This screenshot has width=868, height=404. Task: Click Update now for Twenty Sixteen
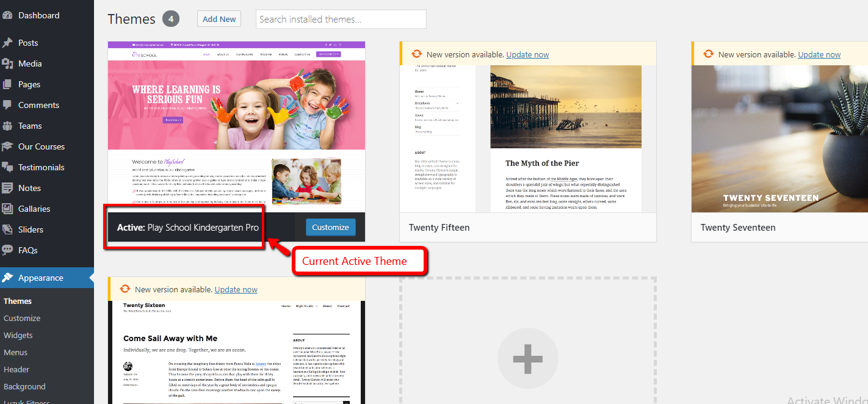click(x=236, y=289)
